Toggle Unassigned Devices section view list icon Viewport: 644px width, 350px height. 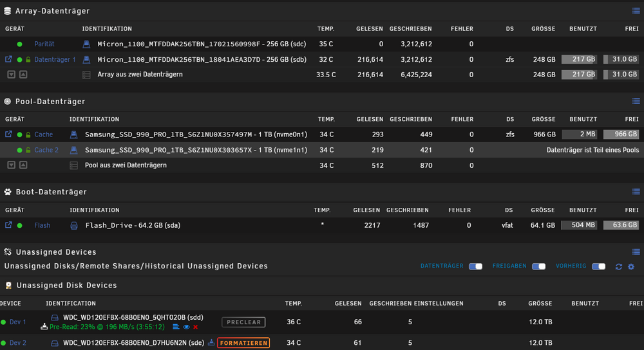pos(636,252)
